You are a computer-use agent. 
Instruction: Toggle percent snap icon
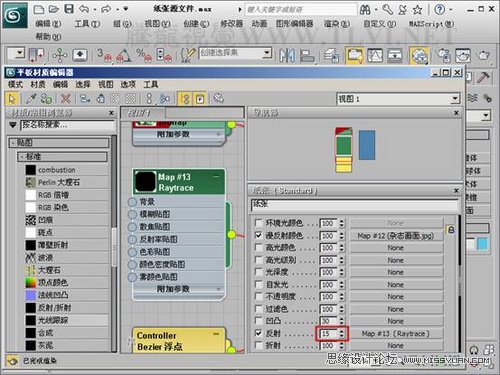click(144, 55)
